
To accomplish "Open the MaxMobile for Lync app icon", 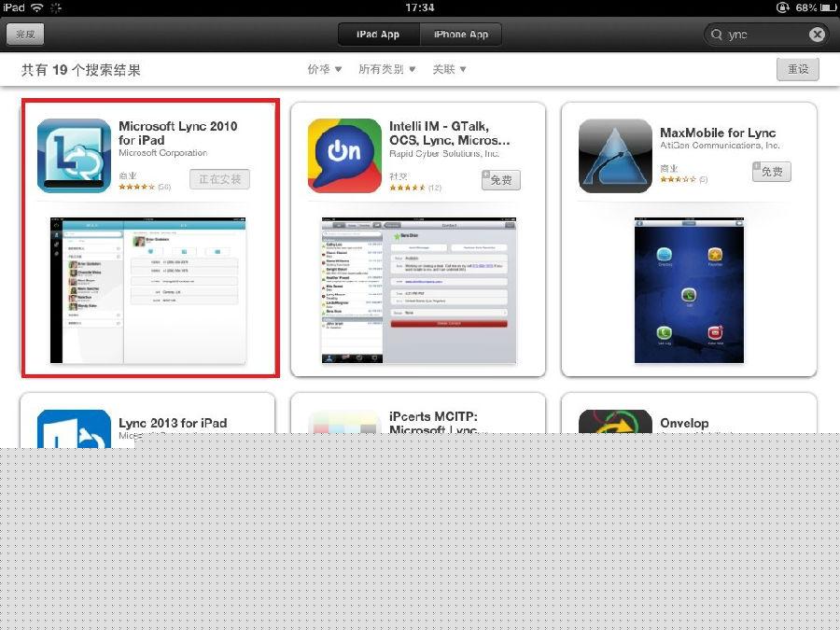I will (x=616, y=155).
